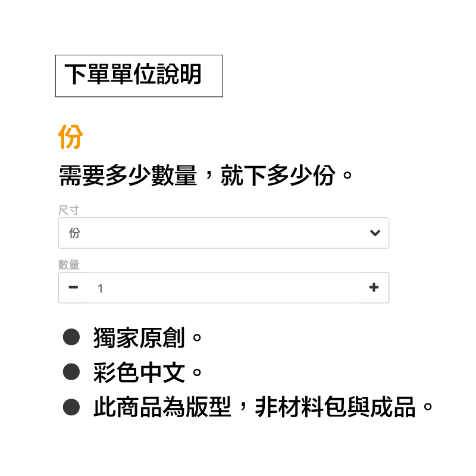Click the 此商品為版型 text
476x476 pixels.
coord(162,408)
